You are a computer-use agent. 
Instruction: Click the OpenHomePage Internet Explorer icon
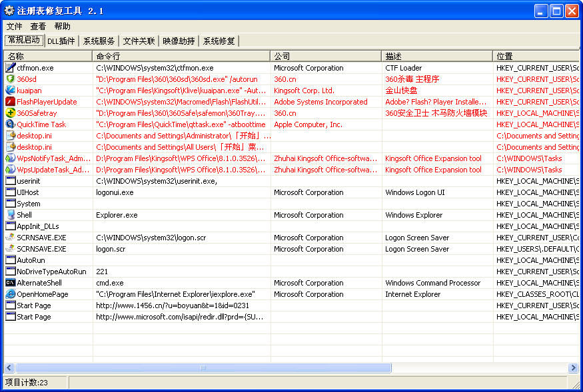10,294
